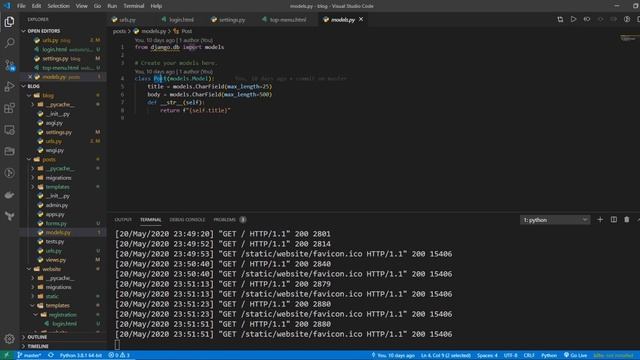The image size is (640, 360).
Task: Change indentation from Spaces: 4
Action: pos(487,355)
